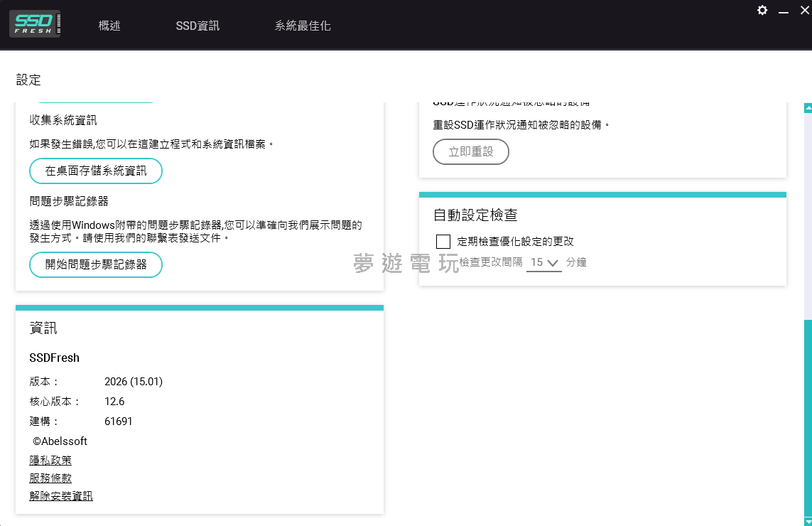Click the 立即重設 button
The height and width of the screenshot is (526, 812).
point(471,152)
